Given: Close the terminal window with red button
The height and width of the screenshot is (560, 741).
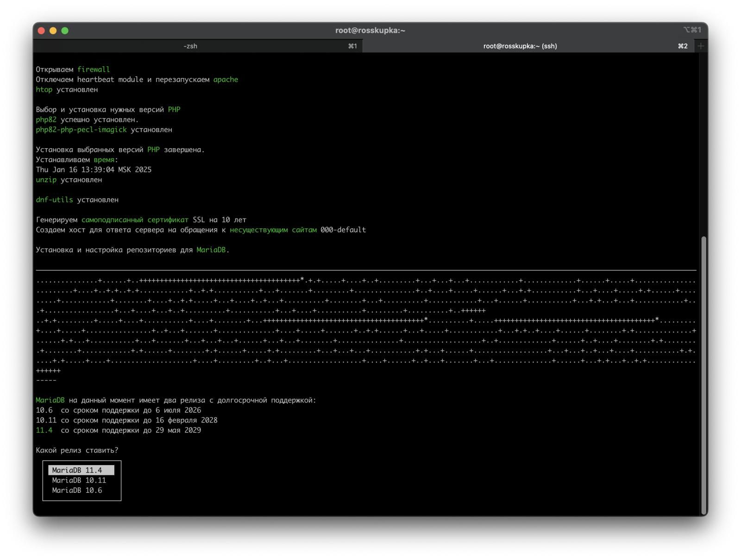Looking at the screenshot, I should tap(41, 31).
